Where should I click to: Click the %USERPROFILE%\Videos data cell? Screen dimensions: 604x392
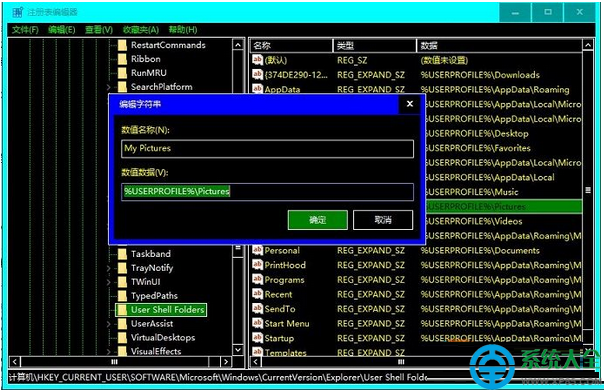coord(474,221)
